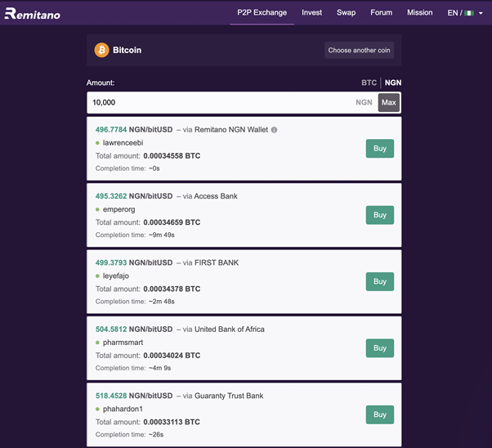Click total amount 0.00034558 BTC
492x448 pixels.
(x=172, y=156)
